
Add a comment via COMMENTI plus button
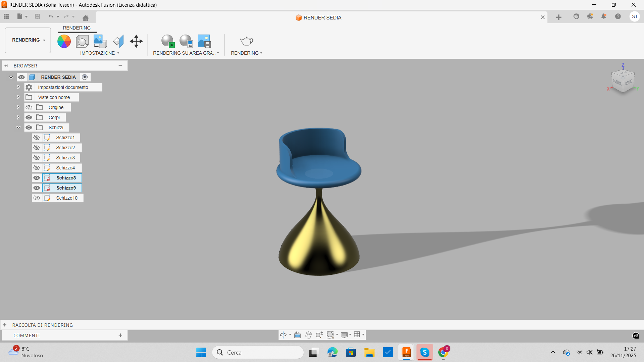point(120,335)
